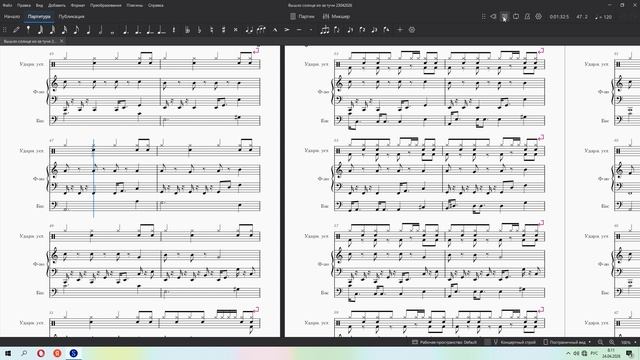Open Windows taskbar search
The height and width of the screenshot is (360, 640).
[x=24, y=353]
